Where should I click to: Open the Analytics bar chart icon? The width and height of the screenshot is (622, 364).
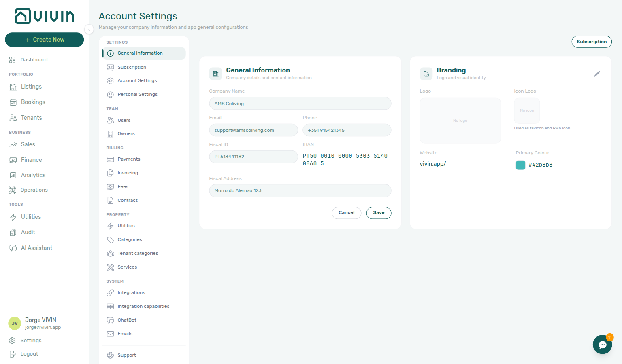click(13, 176)
